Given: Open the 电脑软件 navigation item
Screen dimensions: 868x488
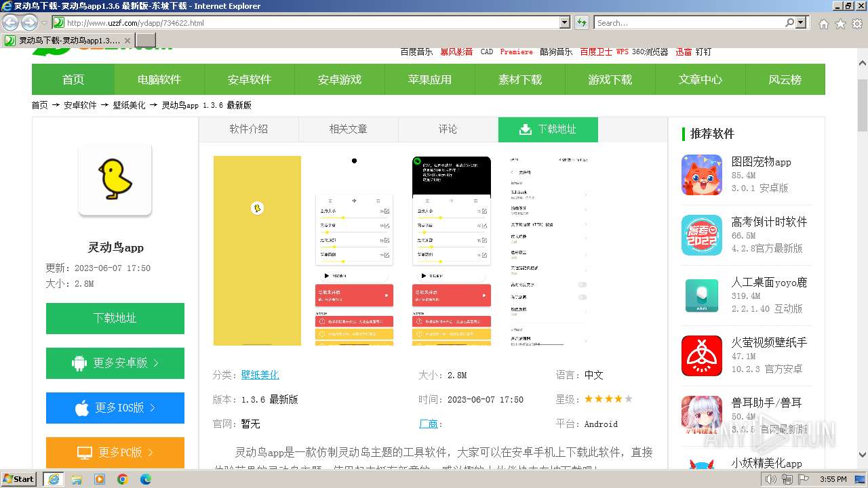Looking at the screenshot, I should (159, 79).
